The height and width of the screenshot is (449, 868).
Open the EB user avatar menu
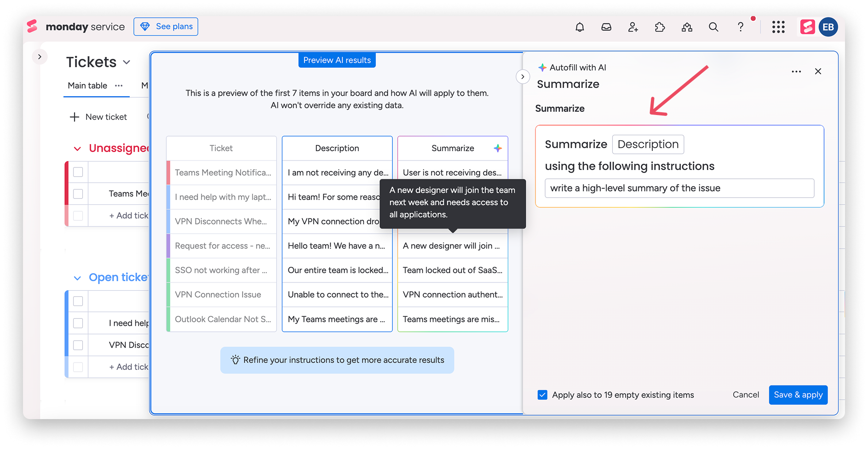pos(828,27)
